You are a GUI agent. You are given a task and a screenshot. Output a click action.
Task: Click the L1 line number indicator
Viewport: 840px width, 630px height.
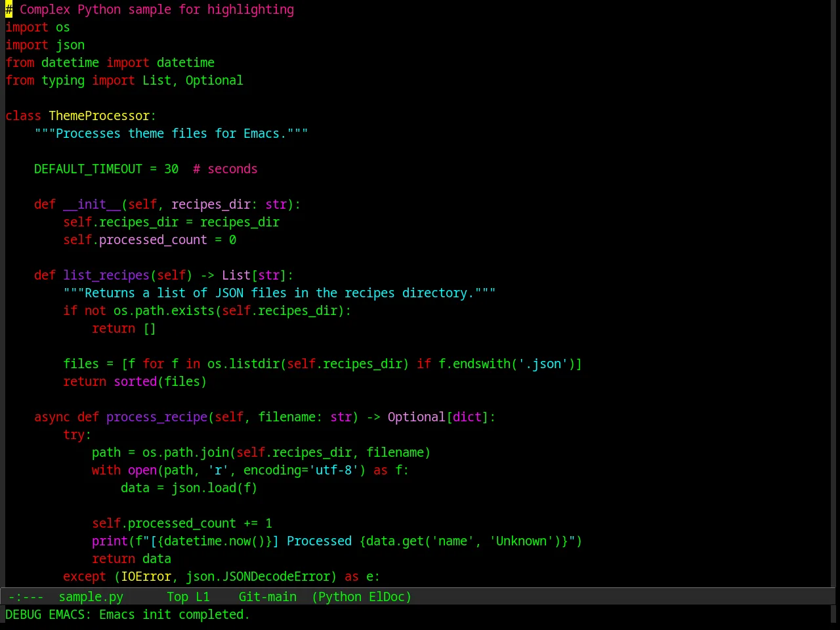tap(202, 597)
